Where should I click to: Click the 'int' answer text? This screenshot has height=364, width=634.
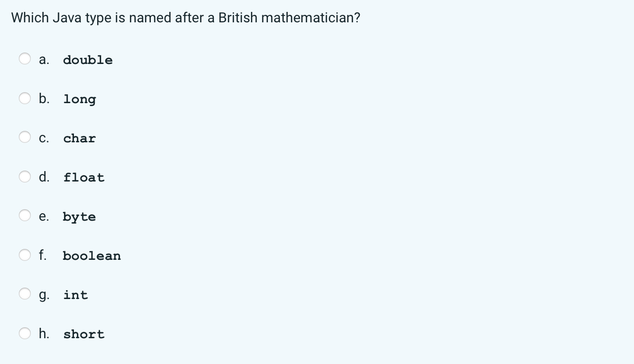[x=75, y=295]
